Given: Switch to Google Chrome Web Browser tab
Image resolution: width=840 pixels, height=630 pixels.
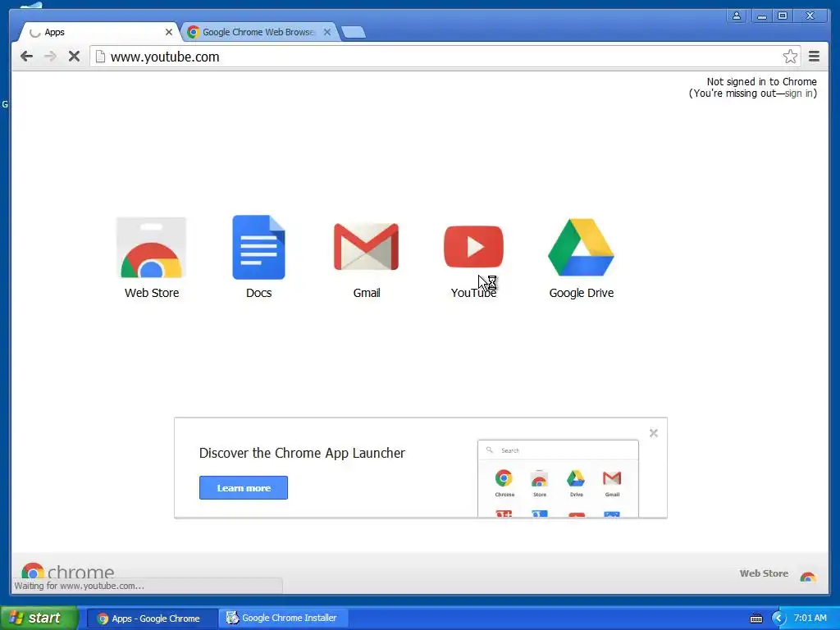Looking at the screenshot, I should 259,32.
